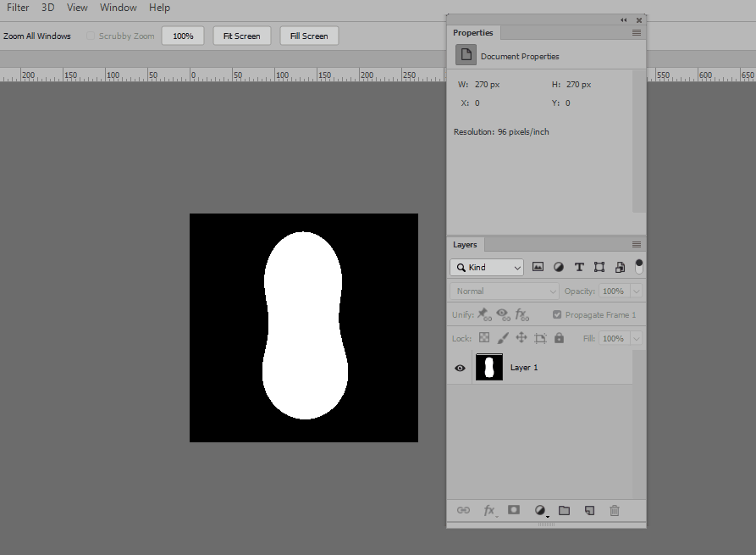Open the Filter menu
Screen dimensions: 756x555
pos(17,8)
